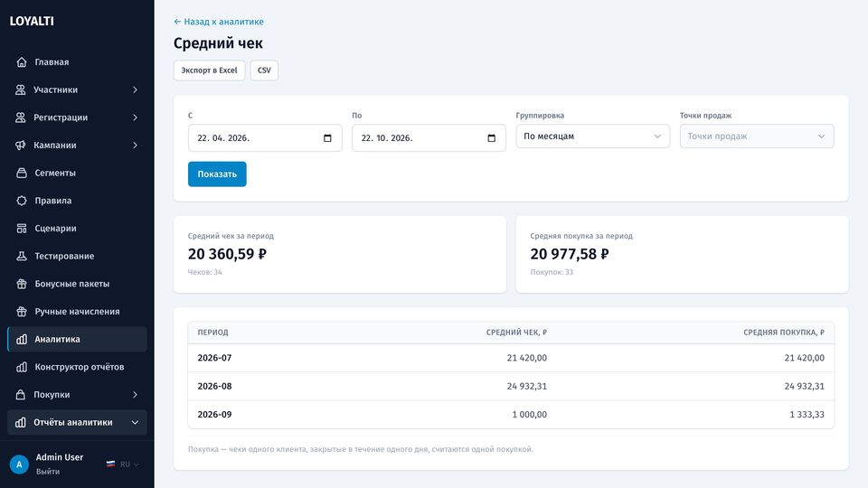Click the ПЕРИОД column header
The width and height of the screenshot is (868, 488).
[212, 332]
